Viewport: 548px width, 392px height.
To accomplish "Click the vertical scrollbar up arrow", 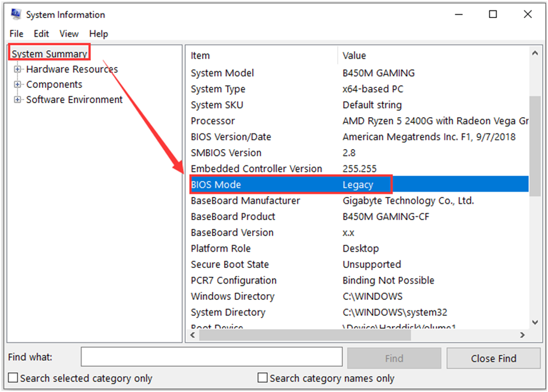I will click(535, 53).
